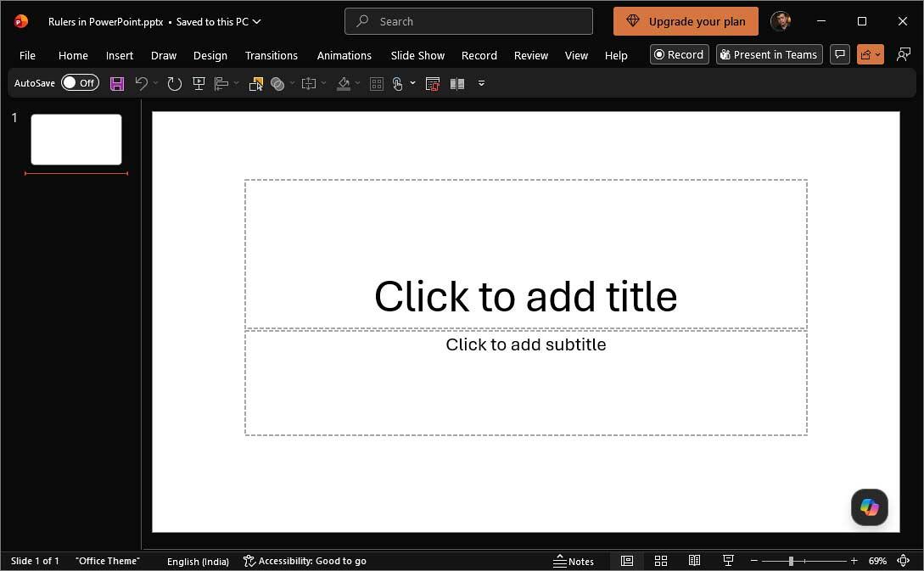The height and width of the screenshot is (571, 924).
Task: Click the Merge Shapes icon
Action: click(x=277, y=84)
